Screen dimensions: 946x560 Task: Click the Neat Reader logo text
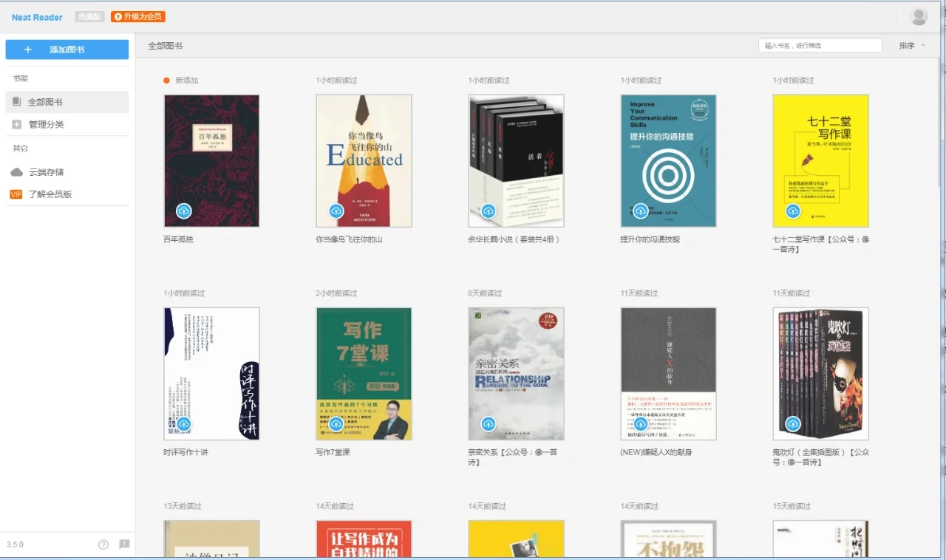pyautogui.click(x=37, y=17)
